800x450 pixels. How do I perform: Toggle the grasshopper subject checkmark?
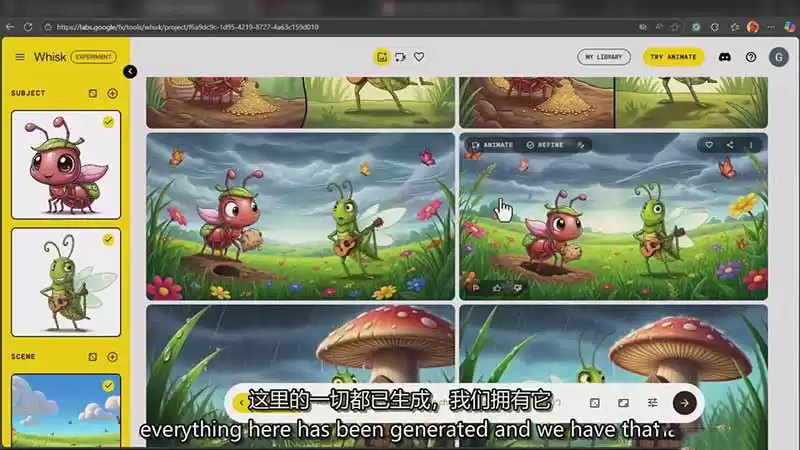point(108,240)
